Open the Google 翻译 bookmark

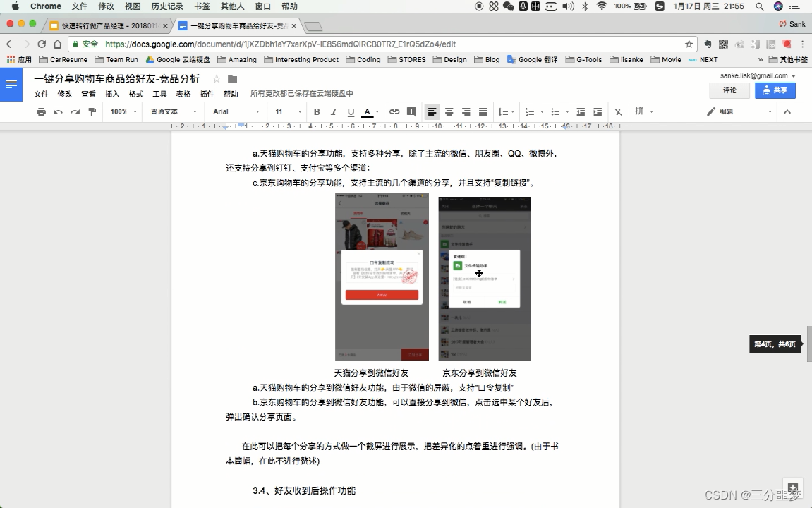(533, 59)
